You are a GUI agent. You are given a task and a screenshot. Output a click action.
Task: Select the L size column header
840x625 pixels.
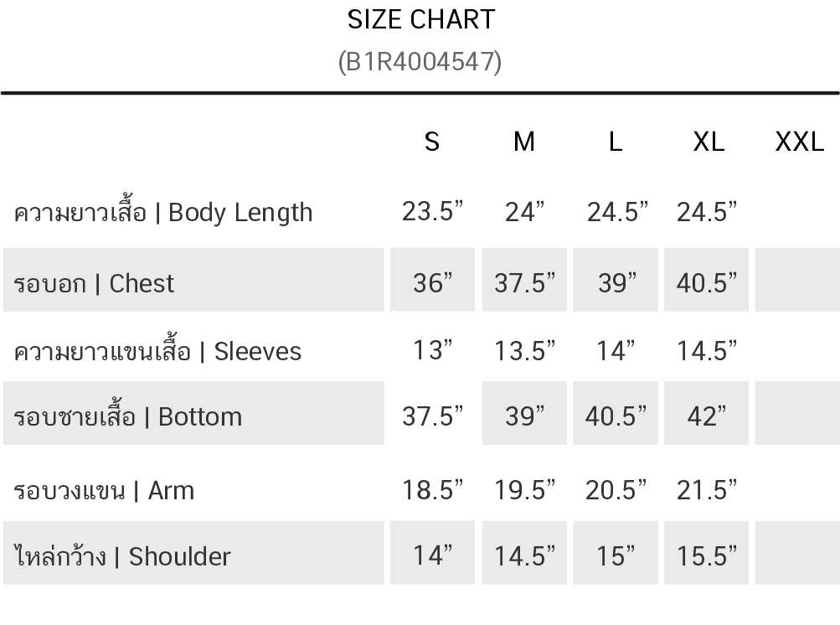[x=616, y=142]
